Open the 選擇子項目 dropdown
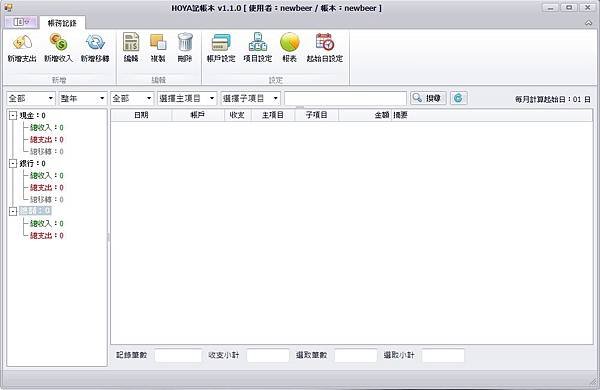Screen dimensions: 600x390 (x=250, y=99)
